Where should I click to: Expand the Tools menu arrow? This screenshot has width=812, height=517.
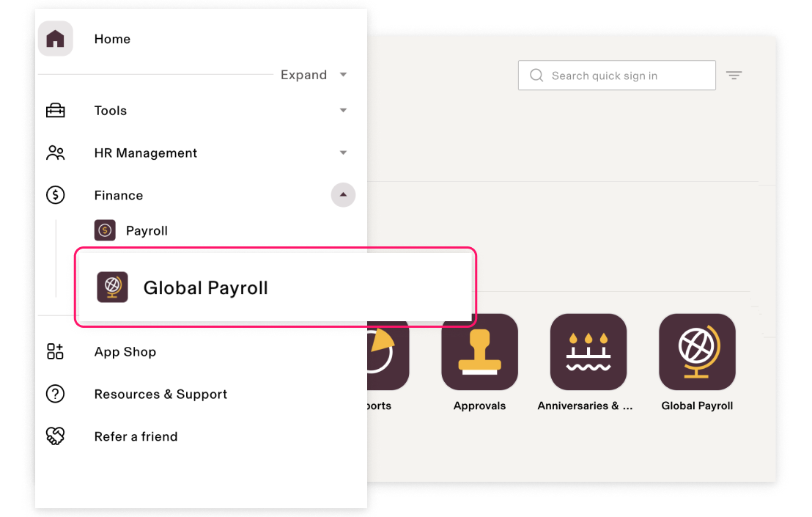[343, 110]
